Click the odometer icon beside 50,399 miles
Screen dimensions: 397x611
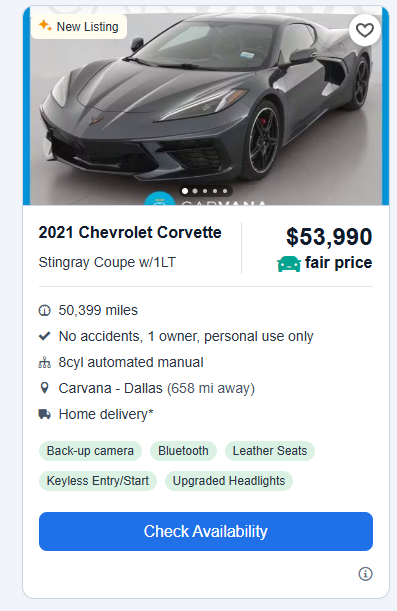pos(44,311)
